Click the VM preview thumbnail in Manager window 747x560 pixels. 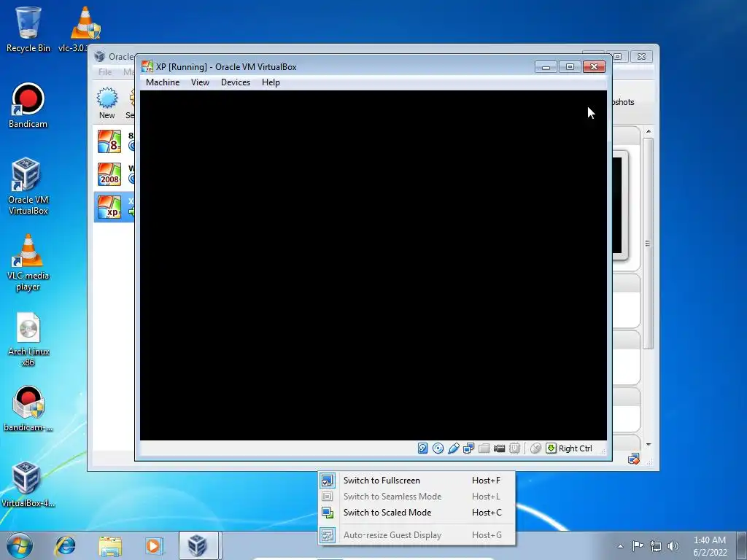click(x=620, y=205)
